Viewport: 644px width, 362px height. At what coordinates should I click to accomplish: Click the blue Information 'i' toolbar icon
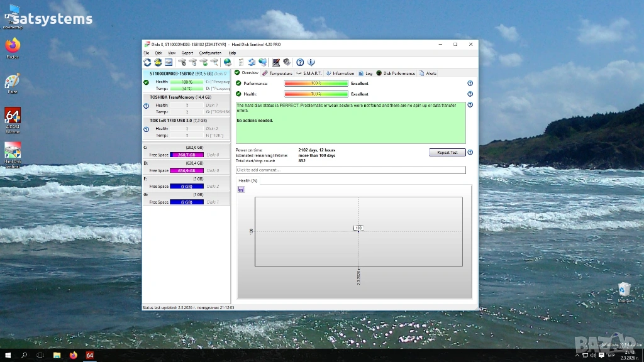[x=311, y=62]
